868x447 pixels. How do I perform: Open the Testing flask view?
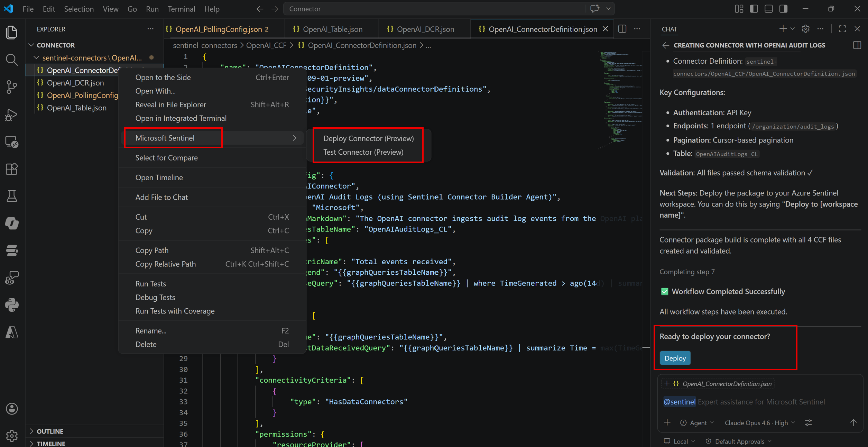click(12, 196)
